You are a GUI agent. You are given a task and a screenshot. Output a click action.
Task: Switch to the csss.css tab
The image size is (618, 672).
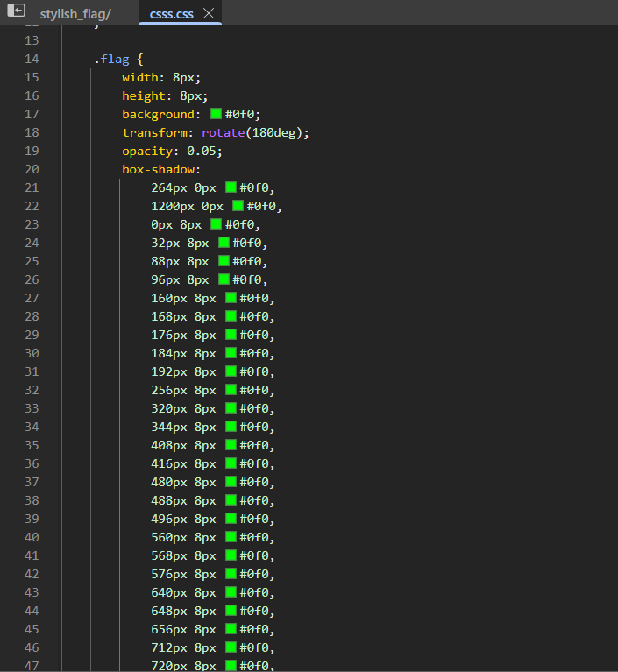(x=171, y=14)
